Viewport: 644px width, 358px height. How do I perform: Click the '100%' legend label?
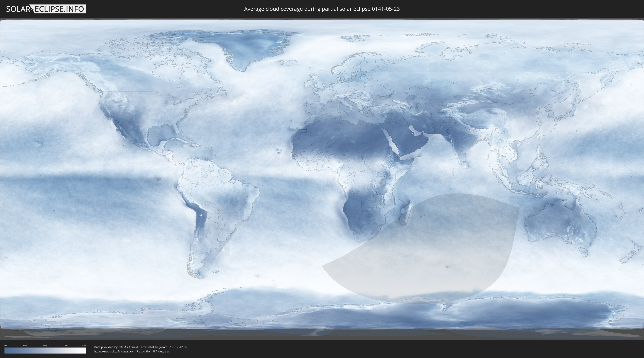pos(83,345)
